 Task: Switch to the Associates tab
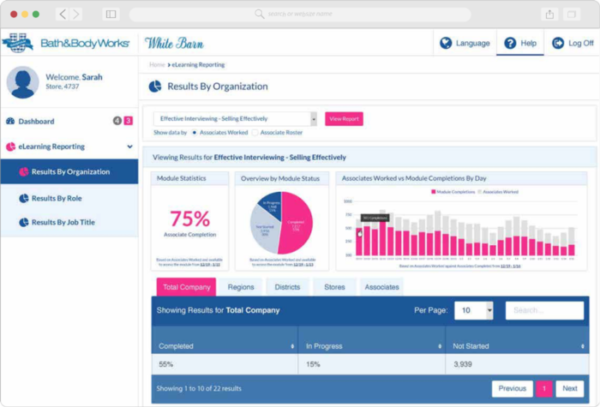382,287
